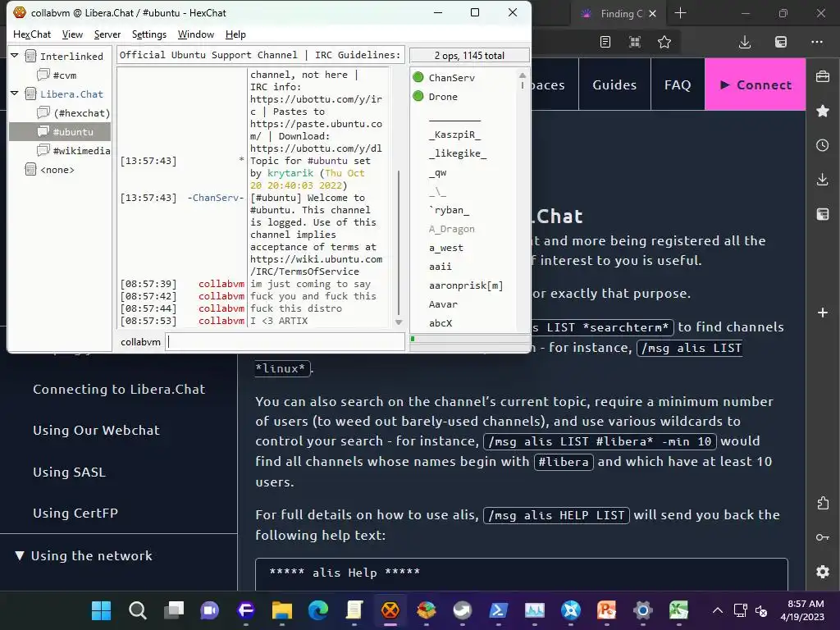Click the pink Connect button
Screen dimensions: 840x630
756,84
